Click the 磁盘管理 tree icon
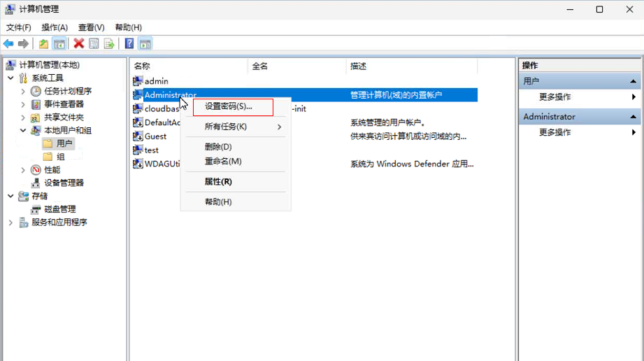644x361 pixels. click(36, 209)
